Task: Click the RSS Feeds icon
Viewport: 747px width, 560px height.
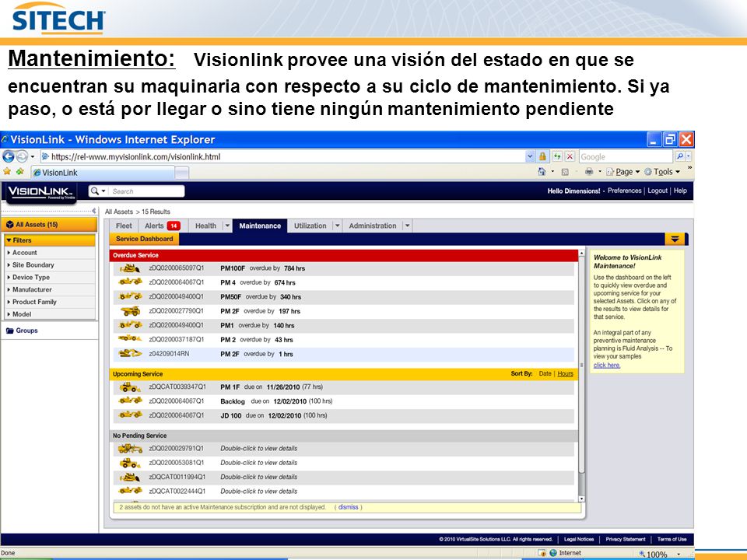Action: click(x=565, y=172)
